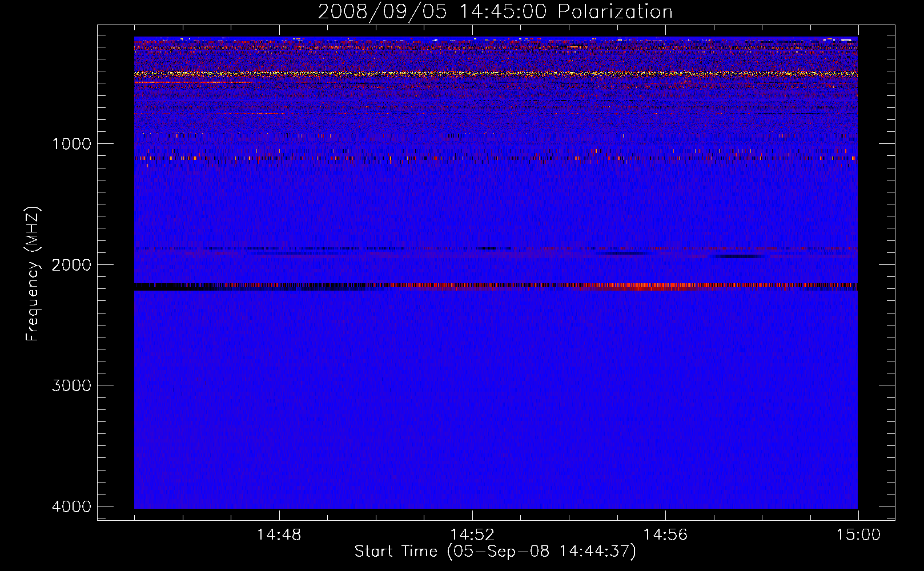Click the black segment at left of 2200 MHz band
Screen dimensions: 924x571
point(171,287)
